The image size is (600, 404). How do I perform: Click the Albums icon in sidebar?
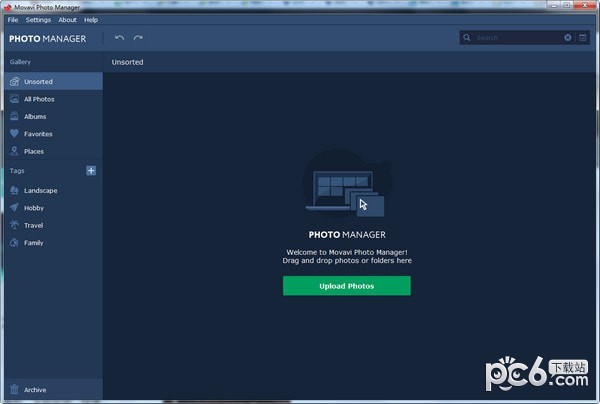pos(15,116)
